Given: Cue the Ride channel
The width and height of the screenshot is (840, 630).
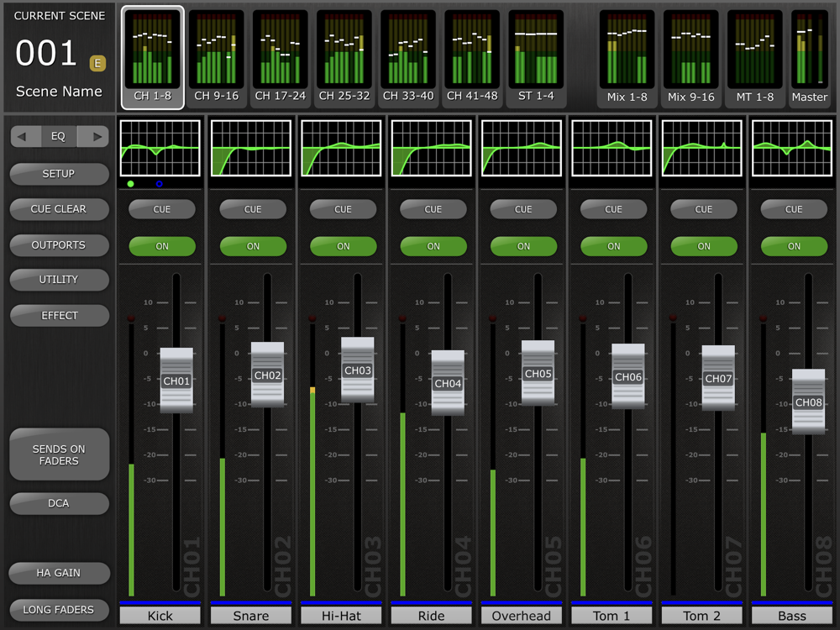Looking at the screenshot, I should pos(433,209).
